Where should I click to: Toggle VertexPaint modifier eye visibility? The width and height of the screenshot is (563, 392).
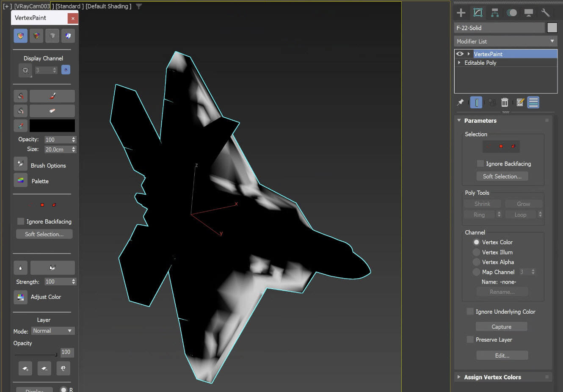[x=460, y=54]
